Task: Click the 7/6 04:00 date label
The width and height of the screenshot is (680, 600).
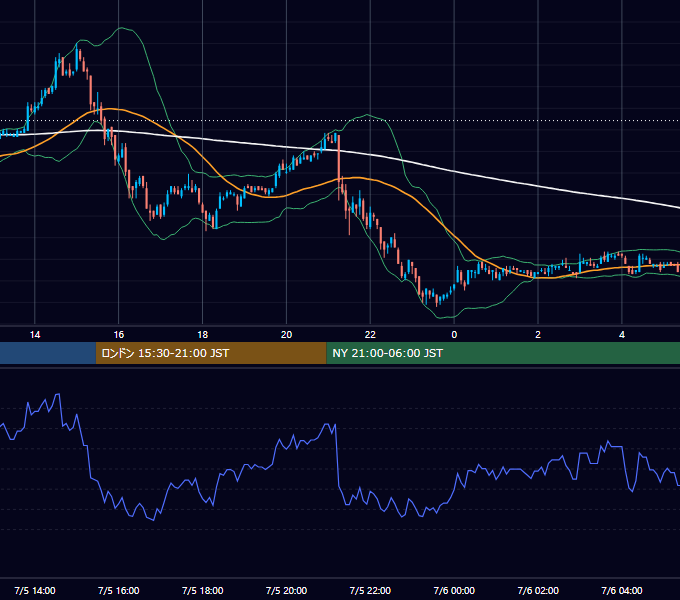Action: [x=622, y=590]
